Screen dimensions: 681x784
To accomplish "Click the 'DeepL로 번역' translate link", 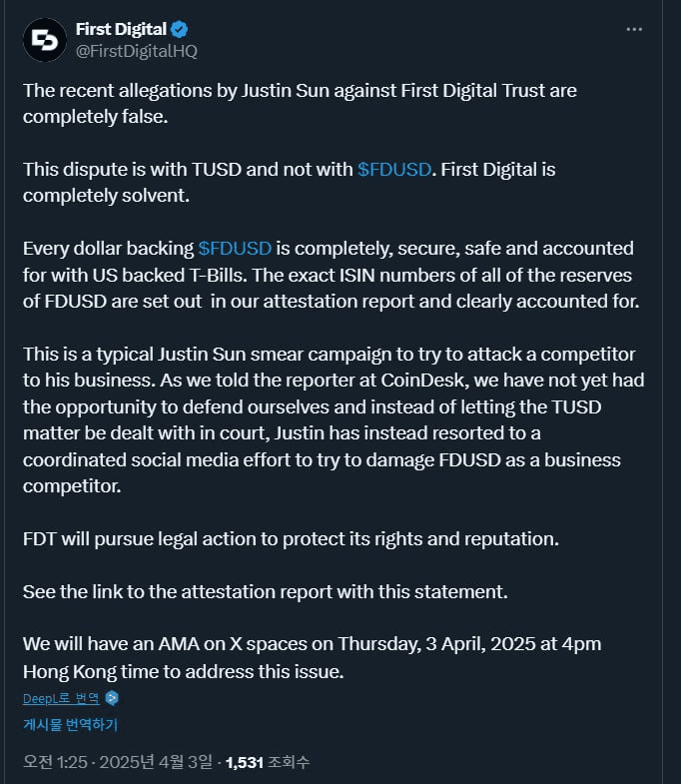I will coord(62,698).
